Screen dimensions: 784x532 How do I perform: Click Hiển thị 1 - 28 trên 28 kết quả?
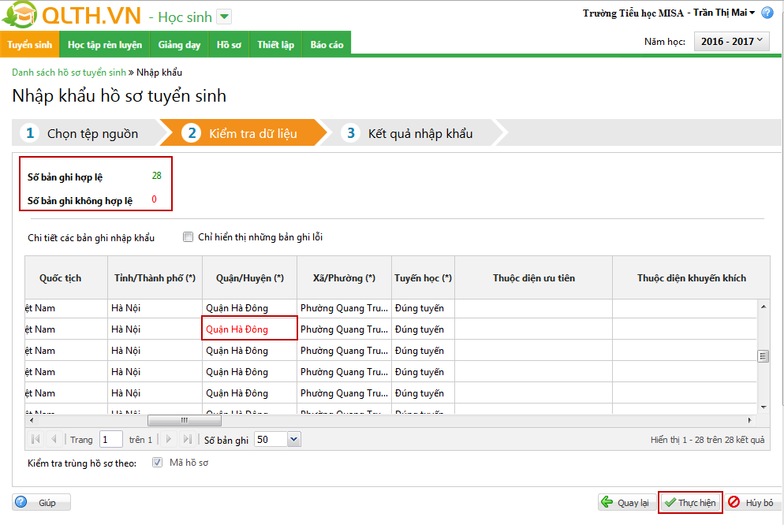(x=707, y=440)
